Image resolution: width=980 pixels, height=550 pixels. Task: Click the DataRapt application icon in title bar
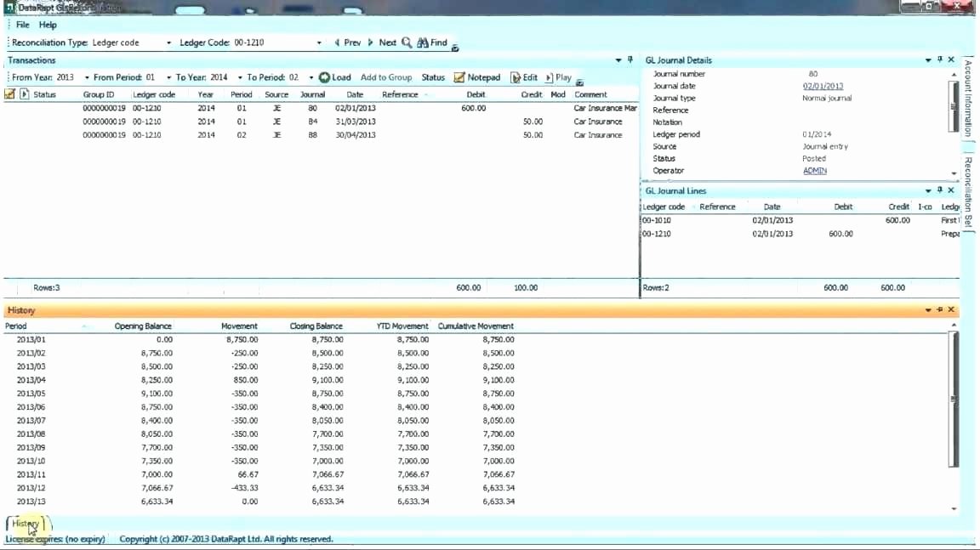click(x=10, y=8)
